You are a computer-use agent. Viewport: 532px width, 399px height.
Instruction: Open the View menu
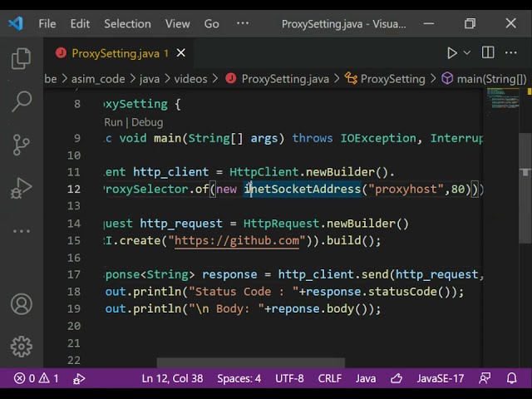coord(177,24)
